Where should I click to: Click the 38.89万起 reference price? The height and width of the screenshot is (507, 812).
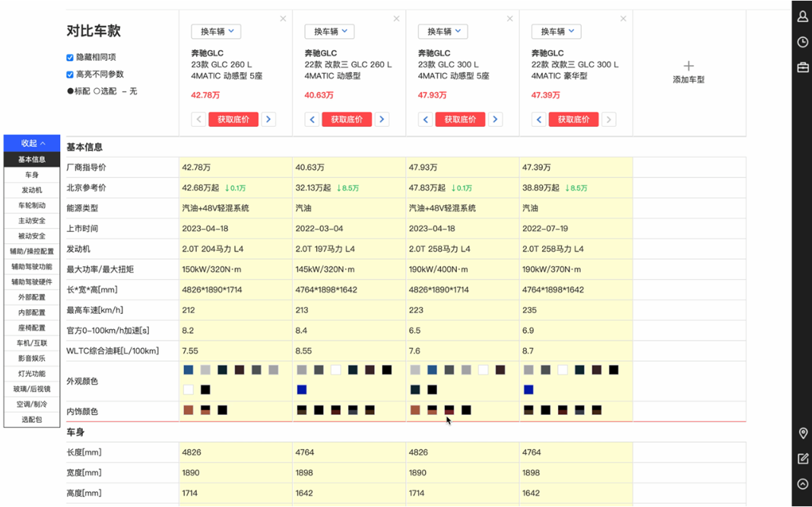tap(541, 188)
